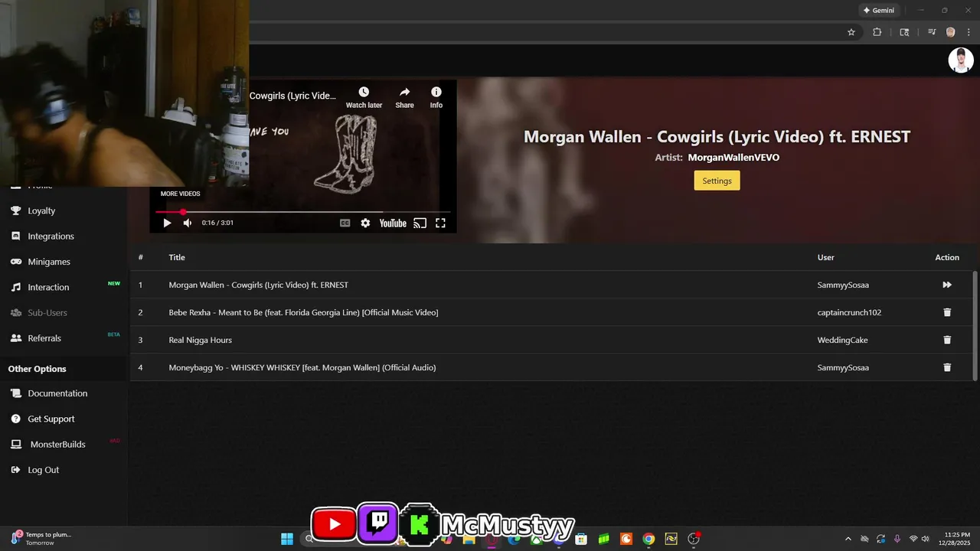The image size is (980, 551).
Task: Skip the current Morgan Wallen Cowgirls song
Action: (x=947, y=285)
